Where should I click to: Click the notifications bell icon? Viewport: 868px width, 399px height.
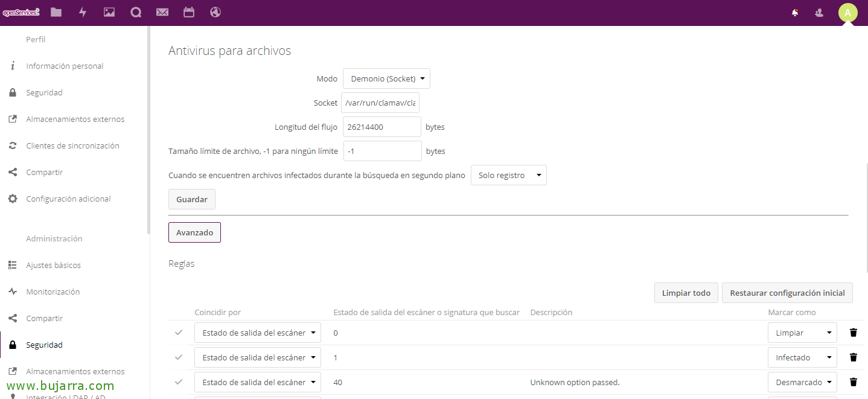point(795,12)
